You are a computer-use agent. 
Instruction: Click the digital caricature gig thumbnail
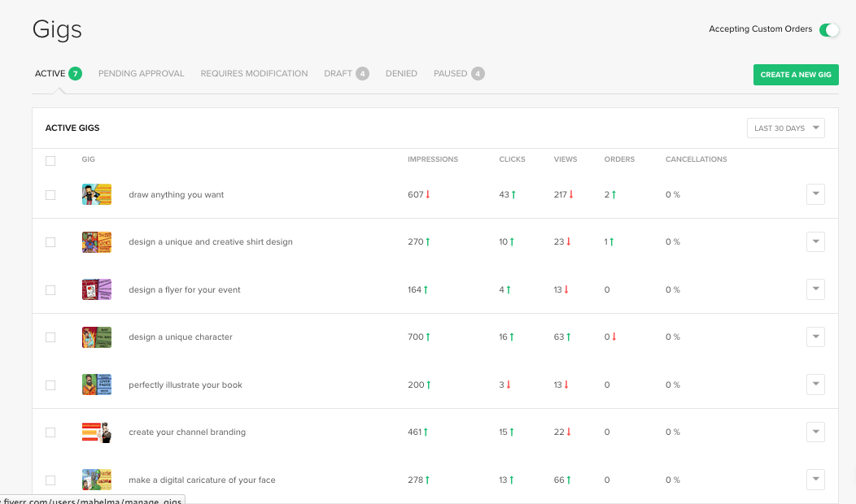click(x=96, y=480)
